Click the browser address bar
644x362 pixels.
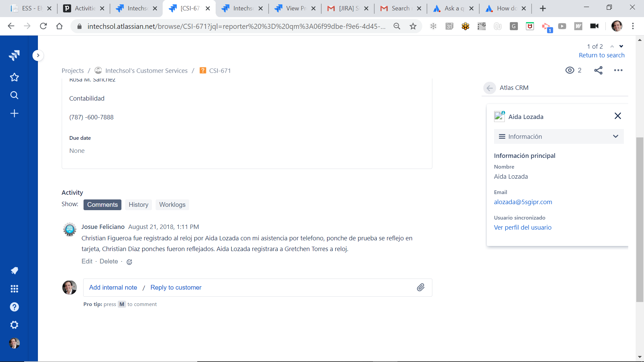[236, 26]
